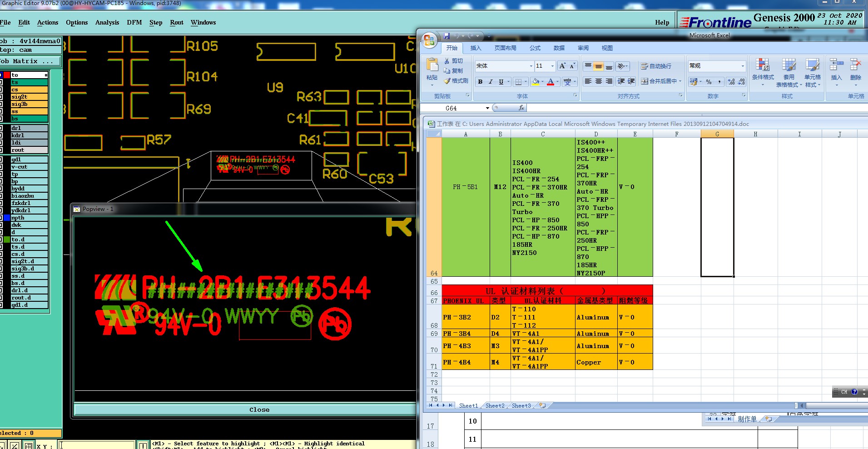Apply underline formatting in Excel
The width and height of the screenshot is (868, 449).
[501, 82]
